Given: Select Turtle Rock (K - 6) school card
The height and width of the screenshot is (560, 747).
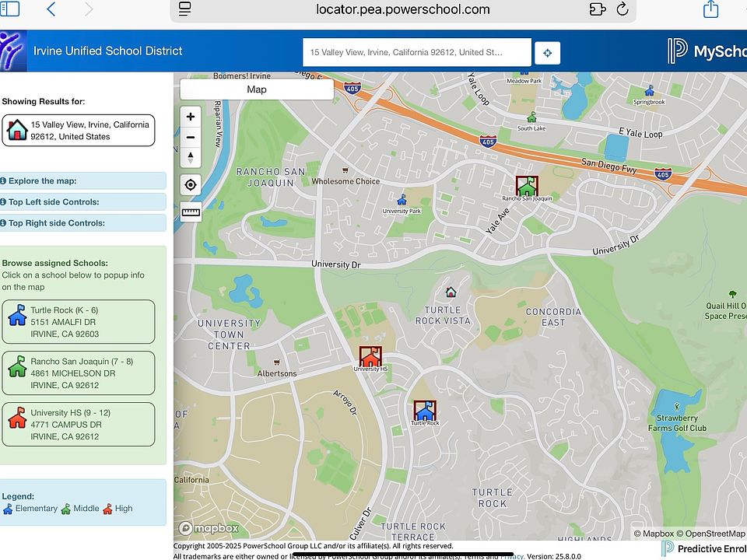Looking at the screenshot, I should click(x=79, y=322).
